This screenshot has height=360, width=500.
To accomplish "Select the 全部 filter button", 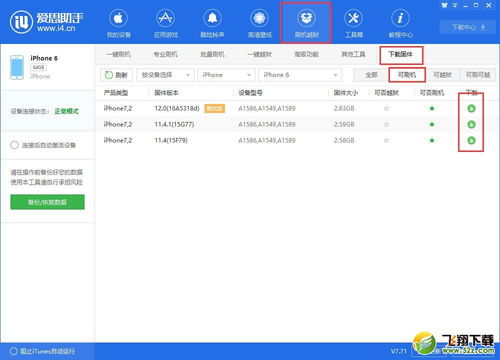I will 371,75.
